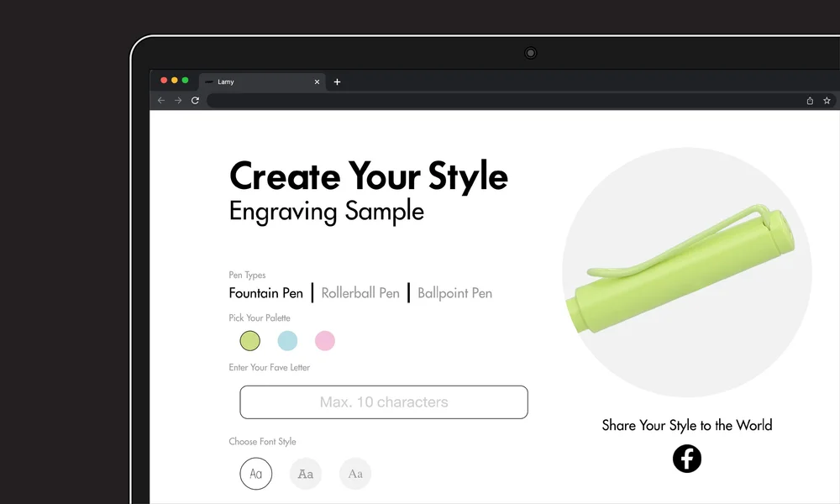Bookmark the page with the star icon

[827, 100]
